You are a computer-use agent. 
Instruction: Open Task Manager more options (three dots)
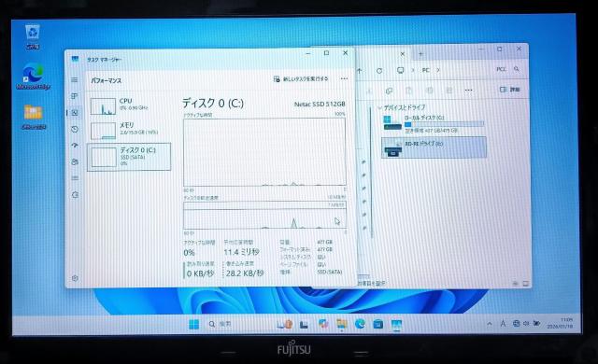344,78
